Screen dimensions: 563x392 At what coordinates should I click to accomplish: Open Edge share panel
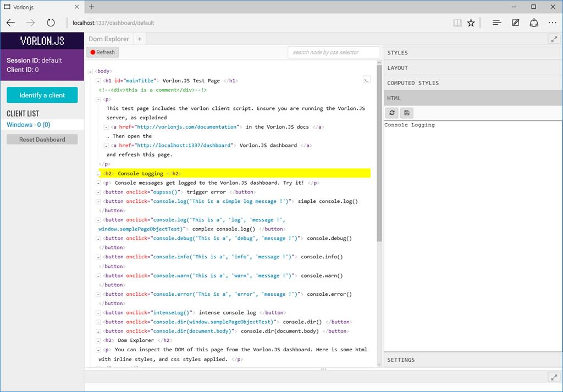pyautogui.click(x=533, y=23)
